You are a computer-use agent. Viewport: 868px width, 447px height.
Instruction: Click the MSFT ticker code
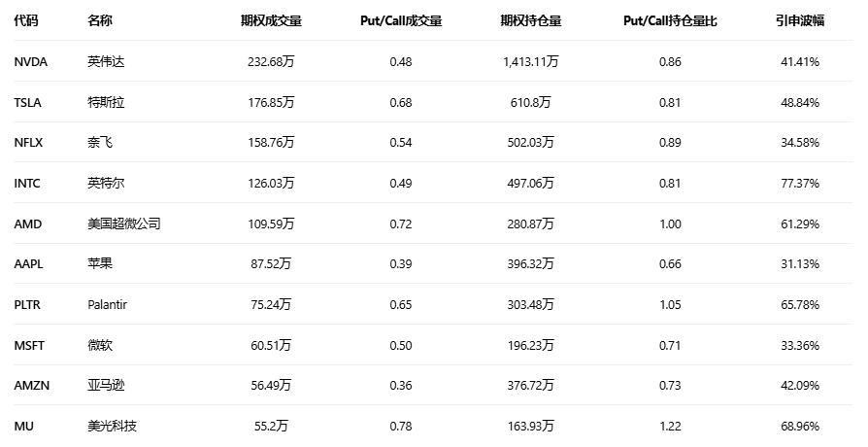[29, 345]
